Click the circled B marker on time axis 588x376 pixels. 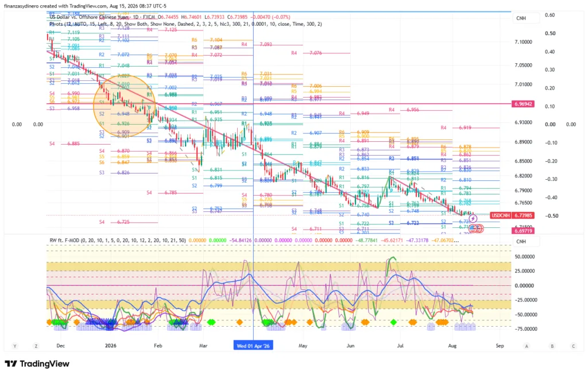coord(552,346)
